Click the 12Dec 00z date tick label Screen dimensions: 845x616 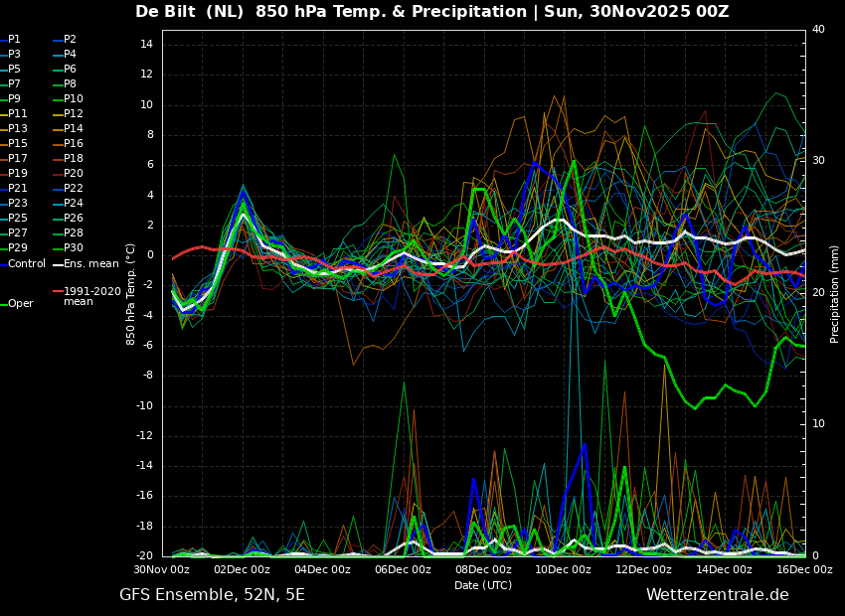643,570
